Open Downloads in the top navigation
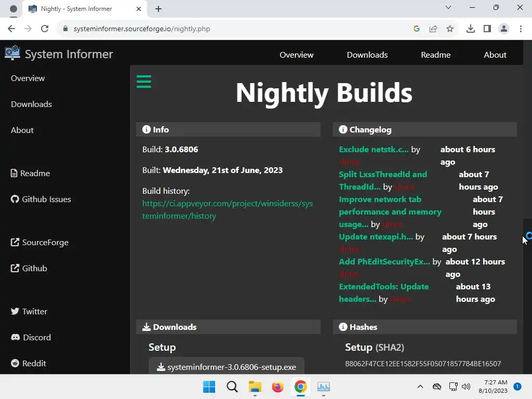 (367, 55)
